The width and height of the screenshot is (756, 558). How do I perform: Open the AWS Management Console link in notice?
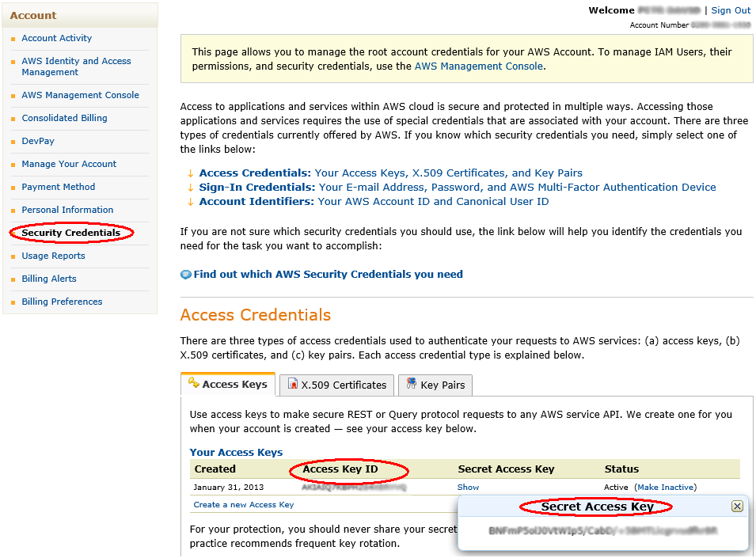point(478,66)
